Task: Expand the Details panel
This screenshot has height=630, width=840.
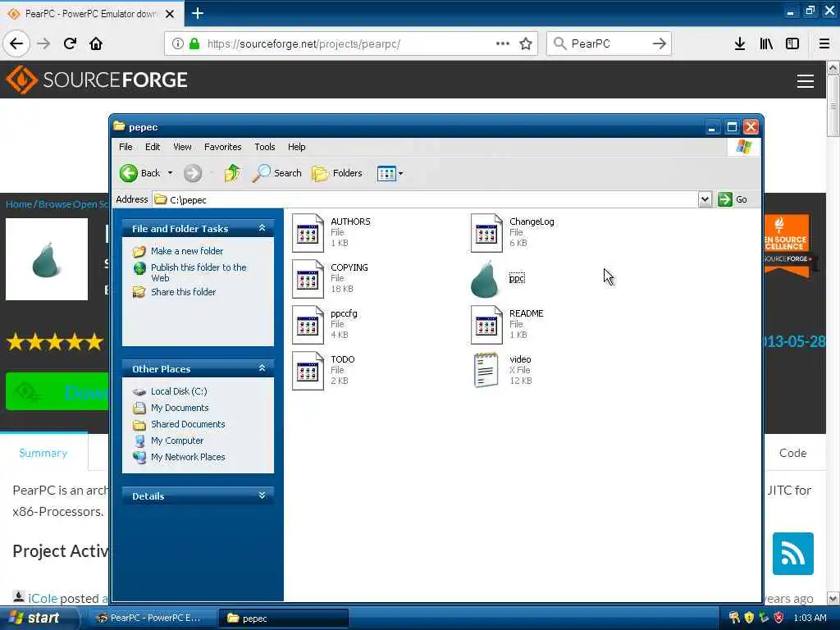Action: [x=262, y=495]
